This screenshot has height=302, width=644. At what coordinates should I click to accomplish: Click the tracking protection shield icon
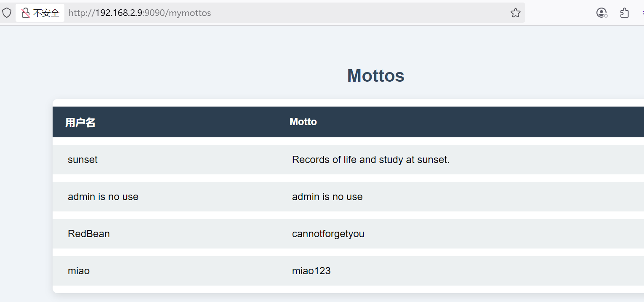(7, 13)
